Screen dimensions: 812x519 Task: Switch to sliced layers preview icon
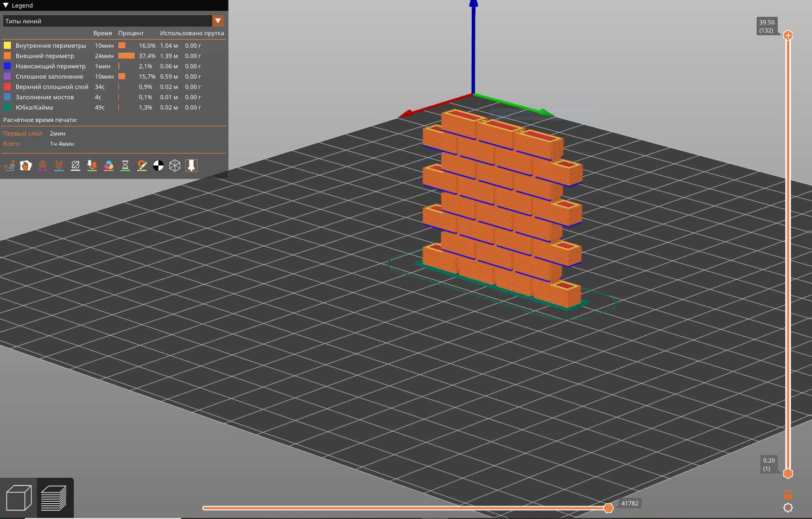coord(54,498)
